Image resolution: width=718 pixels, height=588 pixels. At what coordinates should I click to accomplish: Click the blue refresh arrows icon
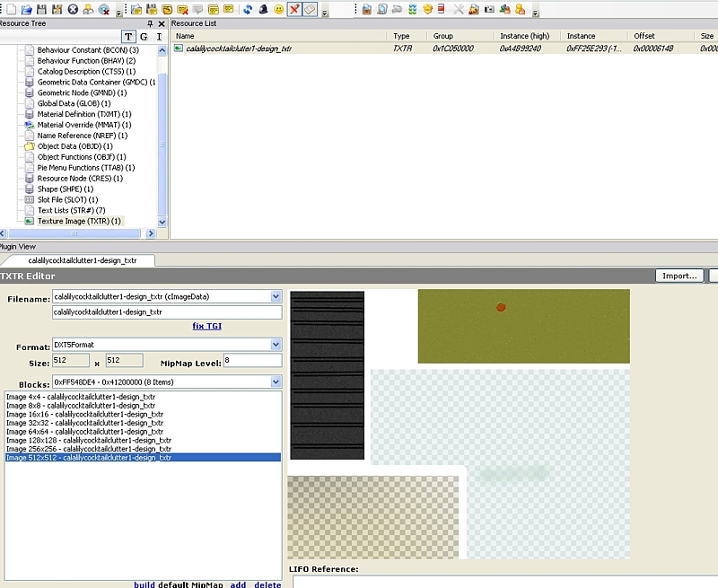click(248, 10)
